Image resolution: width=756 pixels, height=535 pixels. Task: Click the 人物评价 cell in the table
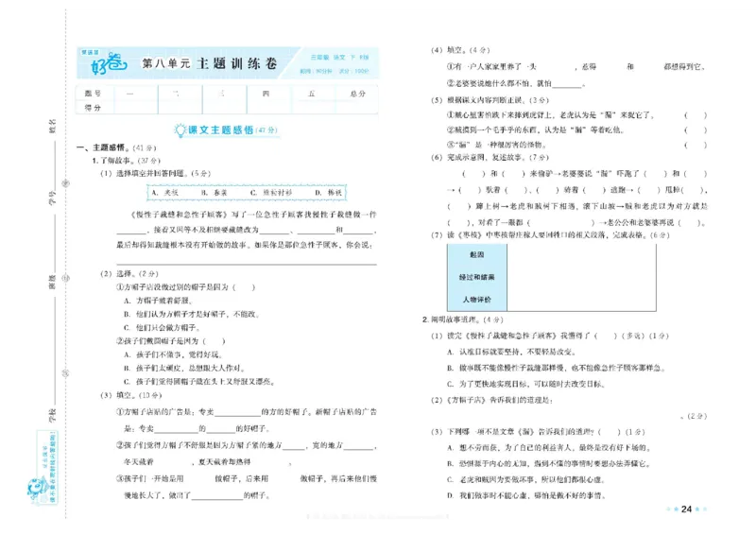pos(477,300)
